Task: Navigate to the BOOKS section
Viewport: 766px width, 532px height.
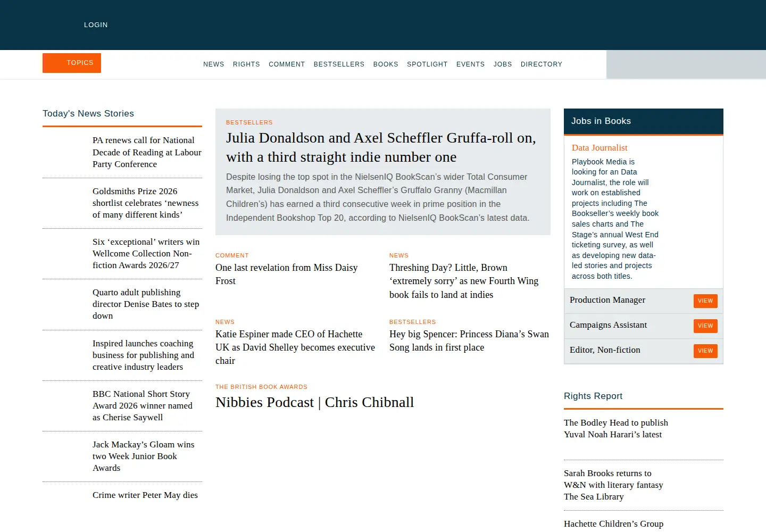Action: tap(386, 64)
